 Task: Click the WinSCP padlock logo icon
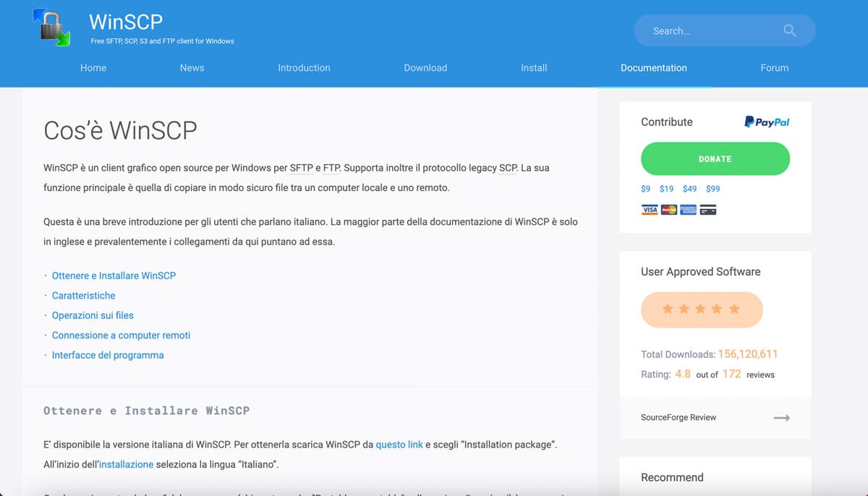pyautogui.click(x=52, y=27)
